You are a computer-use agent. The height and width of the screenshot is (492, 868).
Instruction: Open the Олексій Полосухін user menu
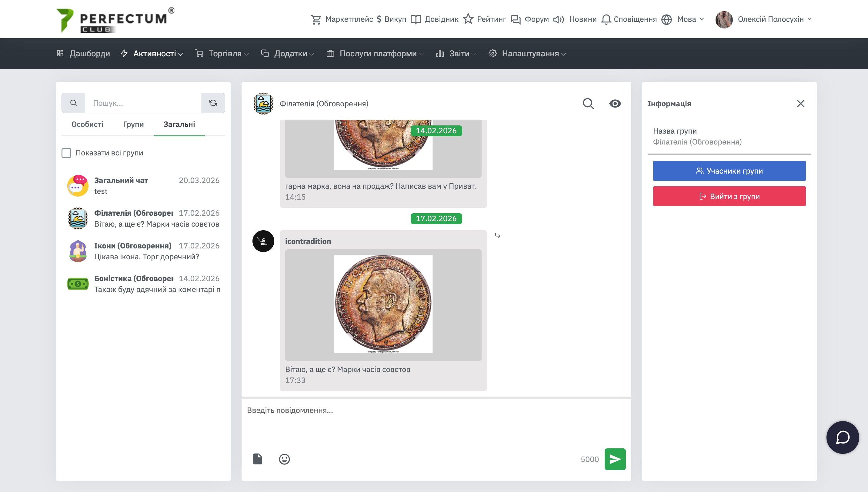coord(770,19)
